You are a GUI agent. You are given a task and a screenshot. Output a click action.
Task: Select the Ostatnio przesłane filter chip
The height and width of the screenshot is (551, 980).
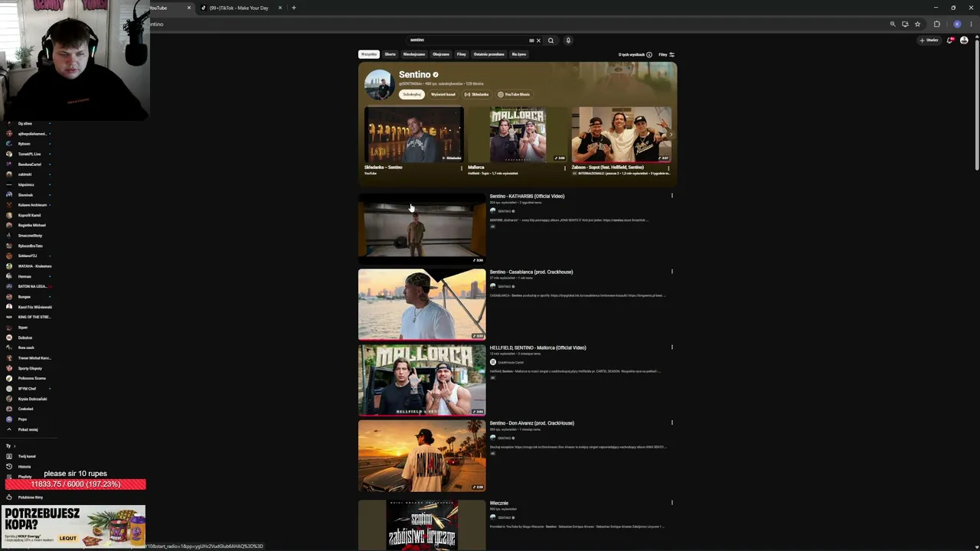click(489, 54)
